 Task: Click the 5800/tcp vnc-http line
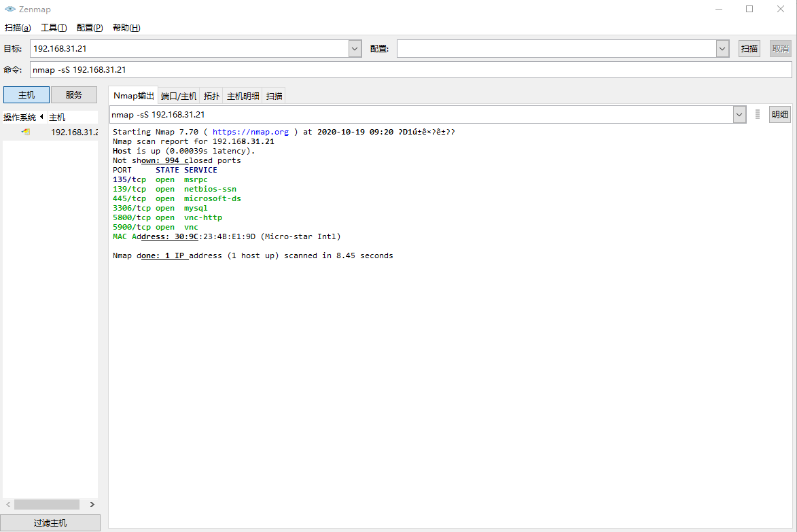pyautogui.click(x=167, y=217)
